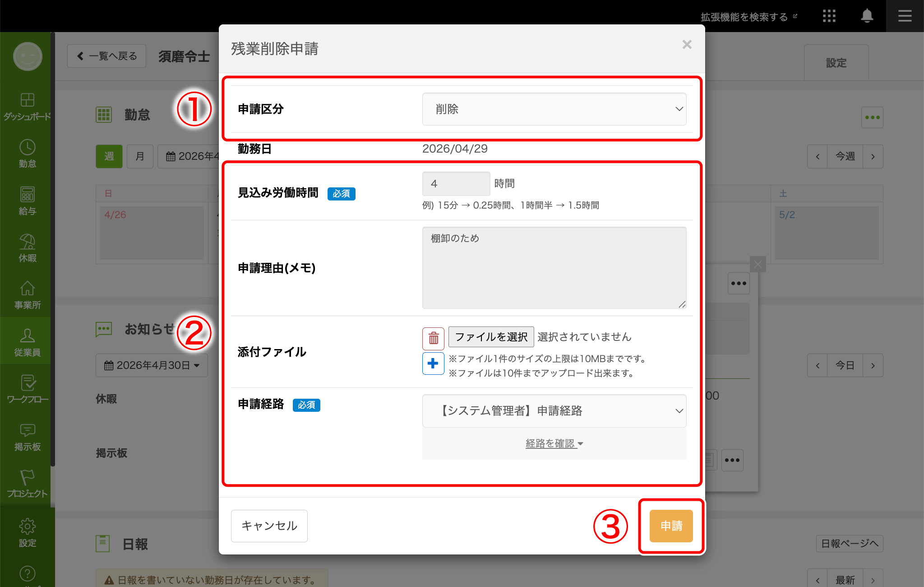
Task: Click 掲示板 label in お知らせ section
Action: (x=111, y=453)
